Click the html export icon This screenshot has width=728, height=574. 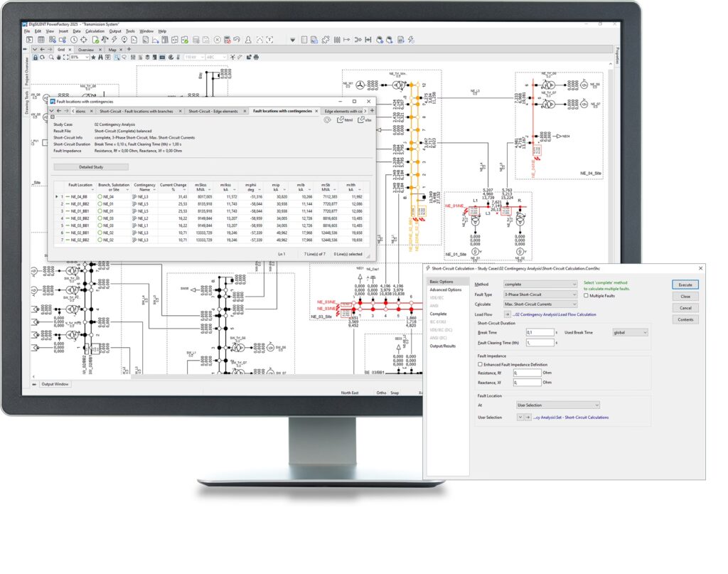(344, 120)
